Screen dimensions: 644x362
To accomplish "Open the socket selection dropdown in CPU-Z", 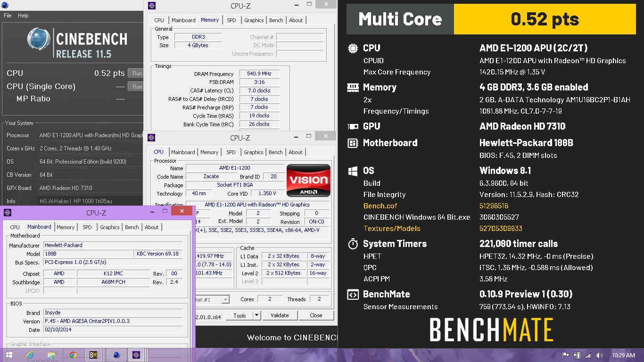I will pos(225,300).
